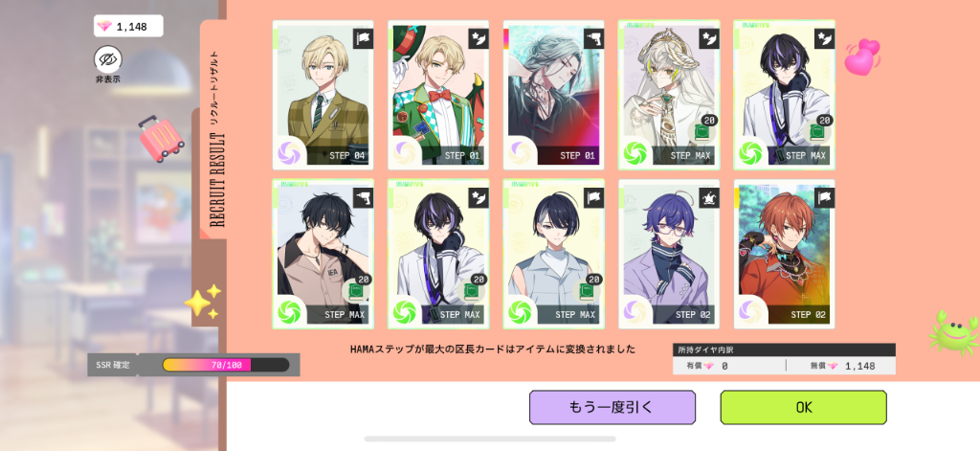Tap the green book item on white-robed card
This screenshot has width=980, height=451.
[x=698, y=132]
